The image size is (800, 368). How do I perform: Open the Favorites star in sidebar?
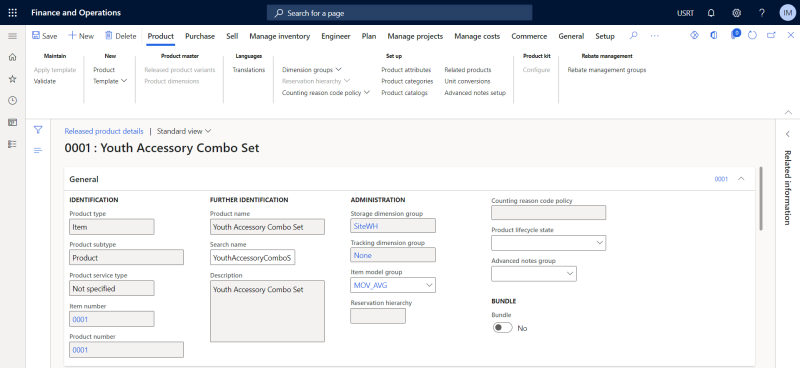coord(13,79)
